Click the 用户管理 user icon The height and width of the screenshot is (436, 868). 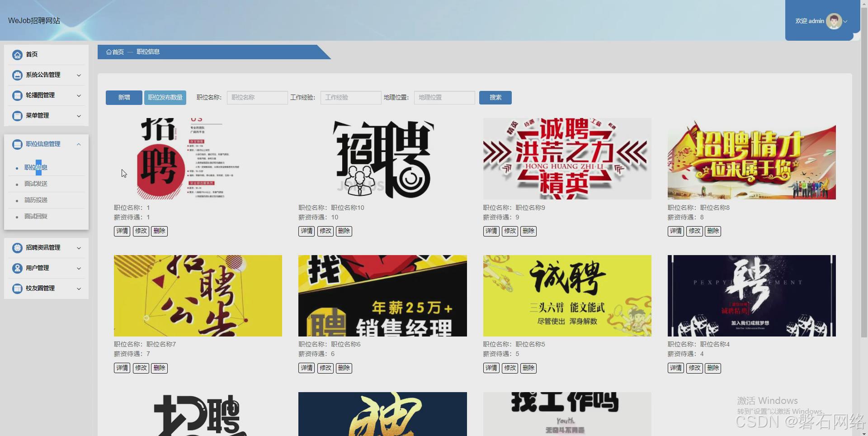coord(17,268)
